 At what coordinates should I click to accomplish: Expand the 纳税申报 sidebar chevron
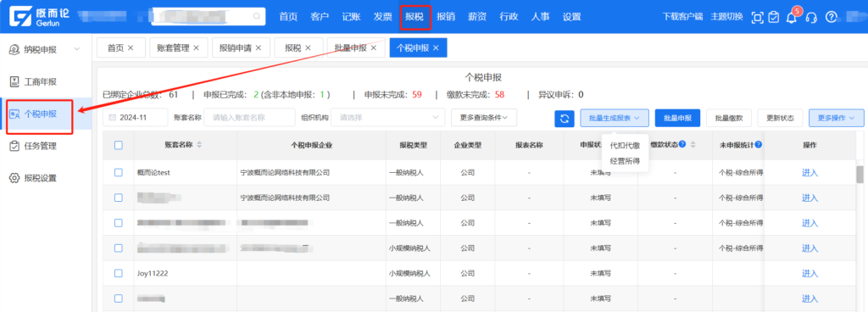pyautogui.click(x=77, y=49)
